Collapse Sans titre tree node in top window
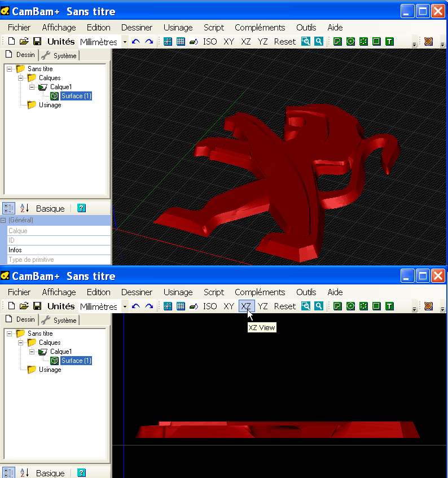Viewport: 448px width, 478px height. 10,69
